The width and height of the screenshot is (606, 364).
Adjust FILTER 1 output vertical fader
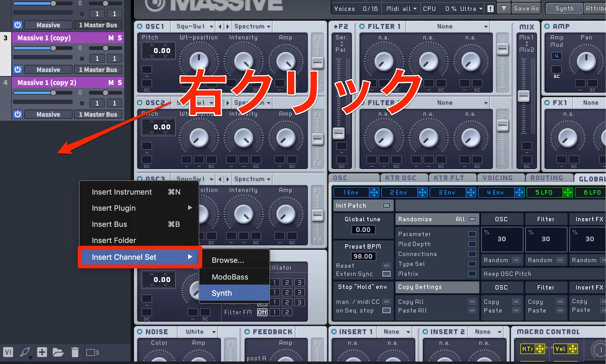point(502,49)
